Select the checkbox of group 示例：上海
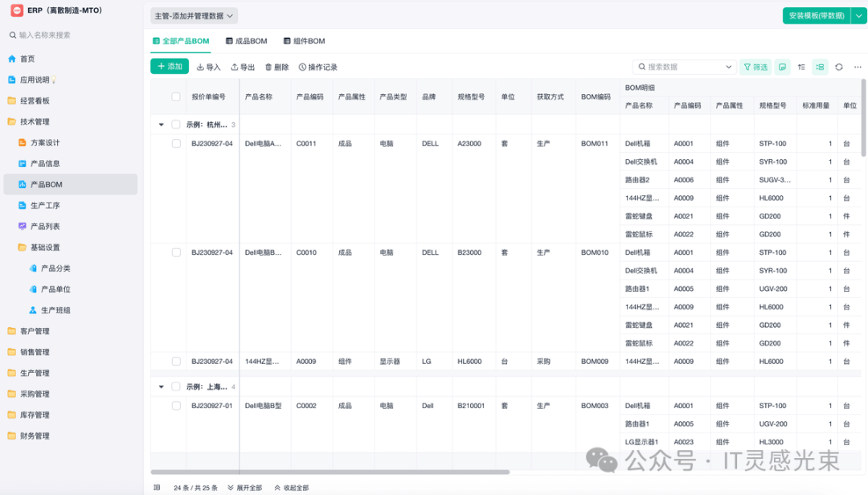Screen dimensions: 868x495 176,387
